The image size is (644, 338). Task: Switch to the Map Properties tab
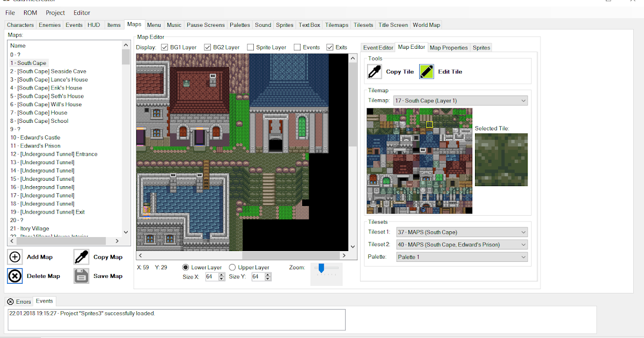(x=449, y=47)
